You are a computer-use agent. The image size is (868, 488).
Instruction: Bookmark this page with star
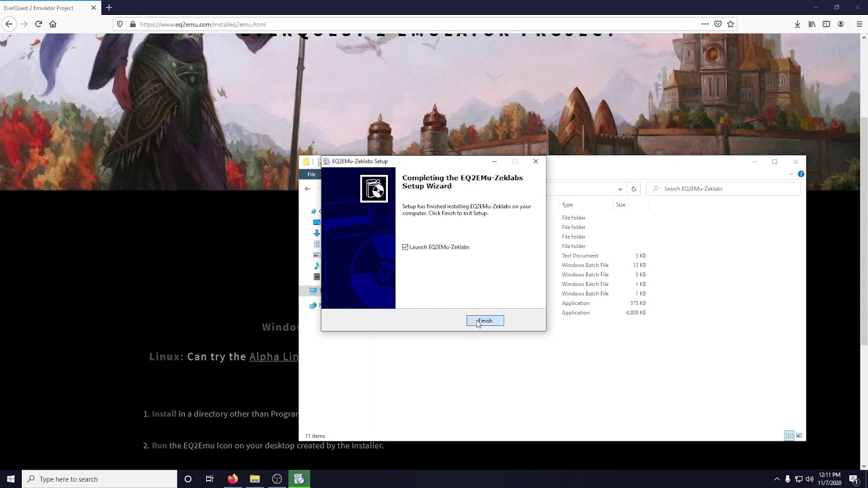pyautogui.click(x=730, y=24)
